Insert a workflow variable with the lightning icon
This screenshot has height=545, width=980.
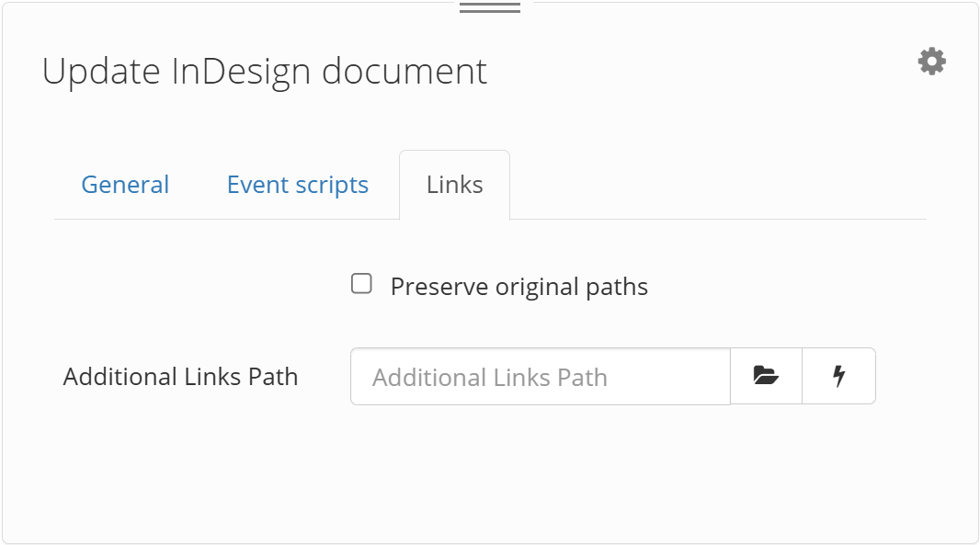(x=838, y=376)
